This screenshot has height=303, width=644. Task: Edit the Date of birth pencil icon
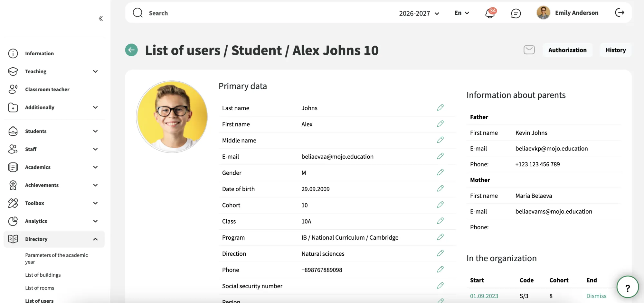(440, 188)
